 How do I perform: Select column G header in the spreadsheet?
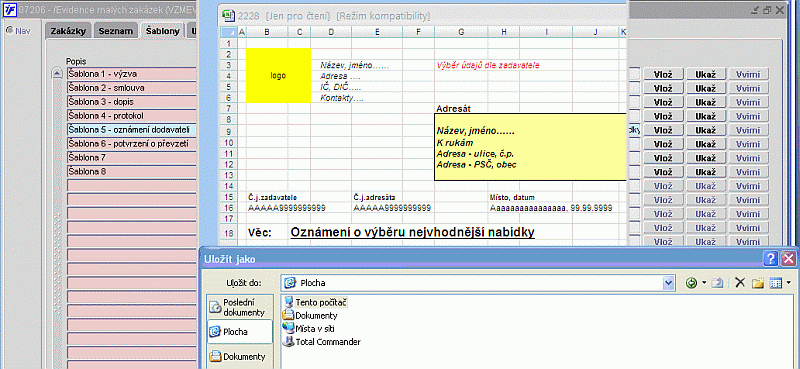point(461,33)
